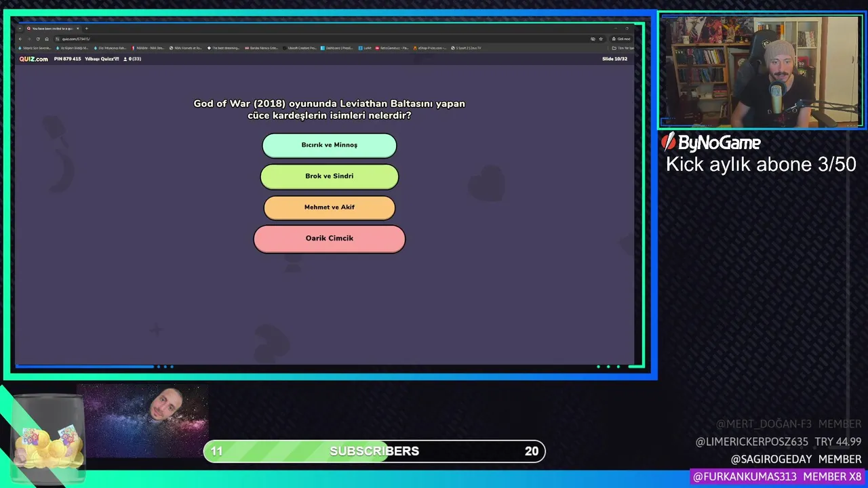Open the "Tüm Yer İşaretleri" bookmarks folder

[x=623, y=48]
